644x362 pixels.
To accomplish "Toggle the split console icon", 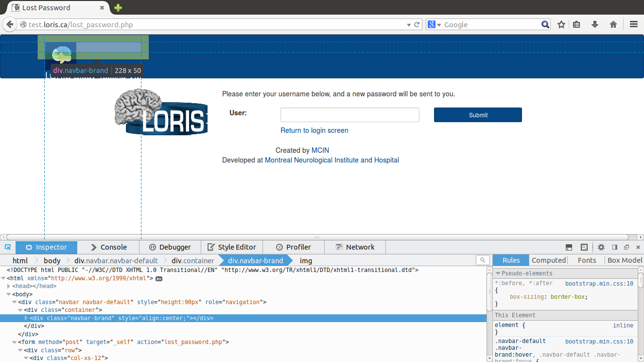I will pos(569,247).
